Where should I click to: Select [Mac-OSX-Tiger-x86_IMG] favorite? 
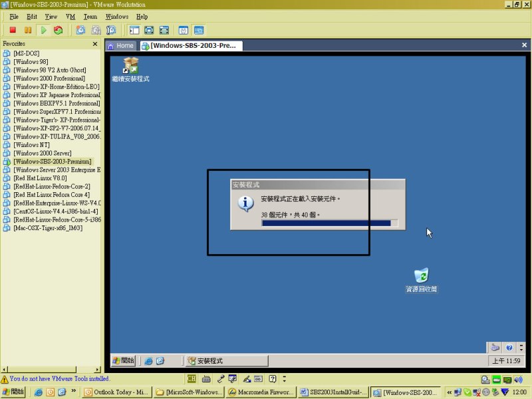pos(48,228)
